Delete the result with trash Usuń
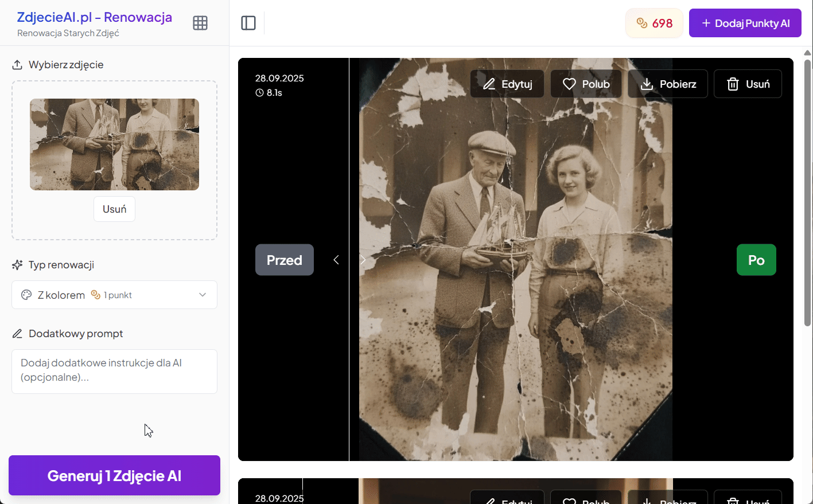813x504 pixels. 748,84
